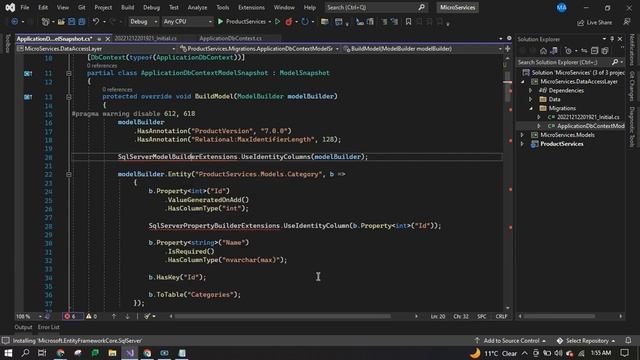Viewport: 640px width, 360px height.
Task: Click the warning count indicator showing 0
Action: (91, 316)
